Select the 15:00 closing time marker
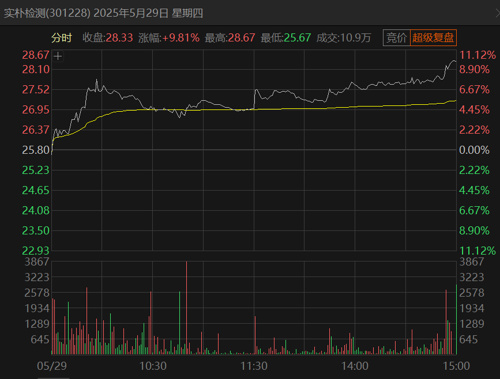 click(456, 366)
